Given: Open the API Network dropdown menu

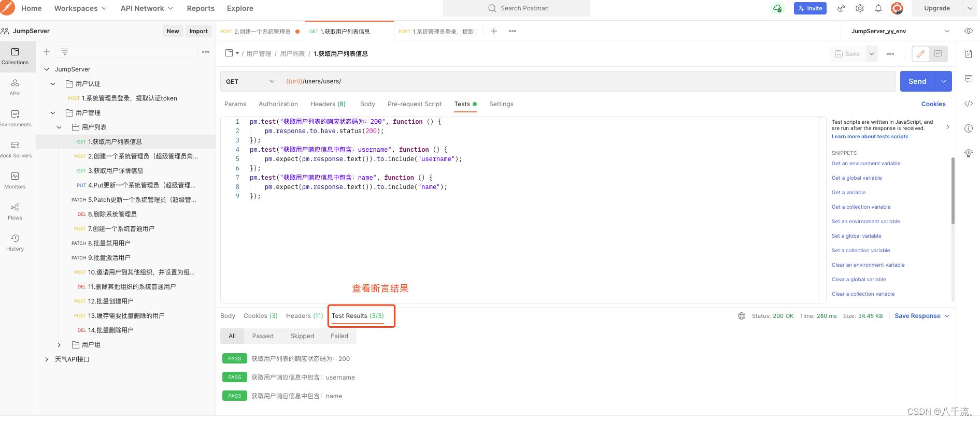Looking at the screenshot, I should (x=147, y=8).
